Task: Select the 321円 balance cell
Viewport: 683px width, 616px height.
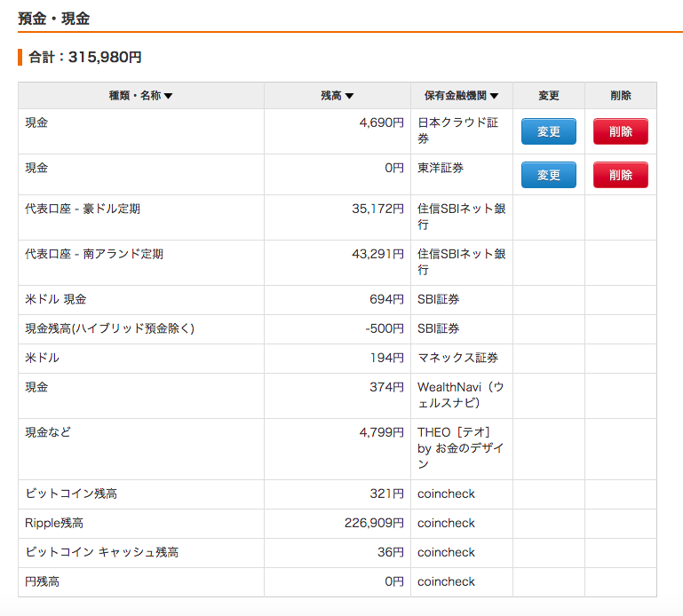Action: 338,494
